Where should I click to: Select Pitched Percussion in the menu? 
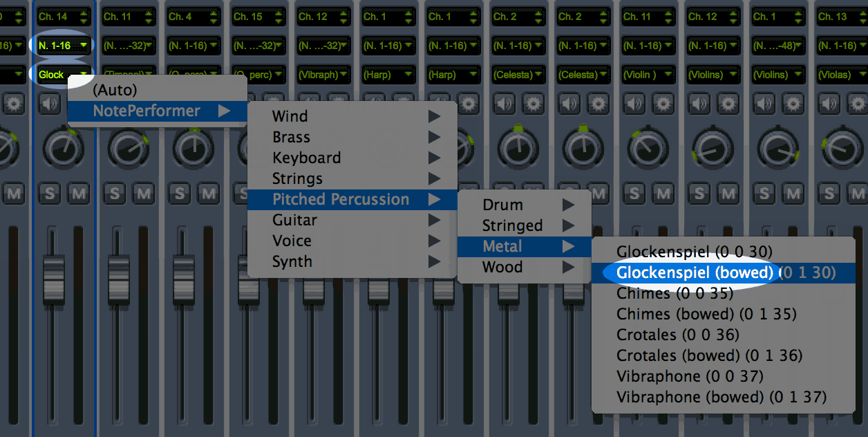pyautogui.click(x=352, y=199)
